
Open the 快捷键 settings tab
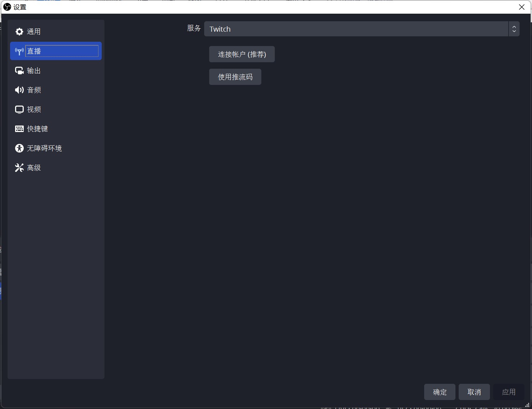tap(56, 129)
